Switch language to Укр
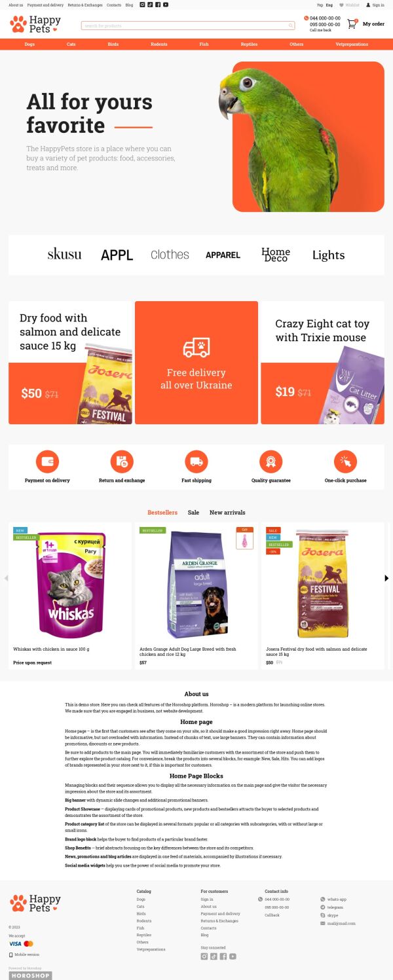This screenshot has width=393, height=980. coord(320,5)
